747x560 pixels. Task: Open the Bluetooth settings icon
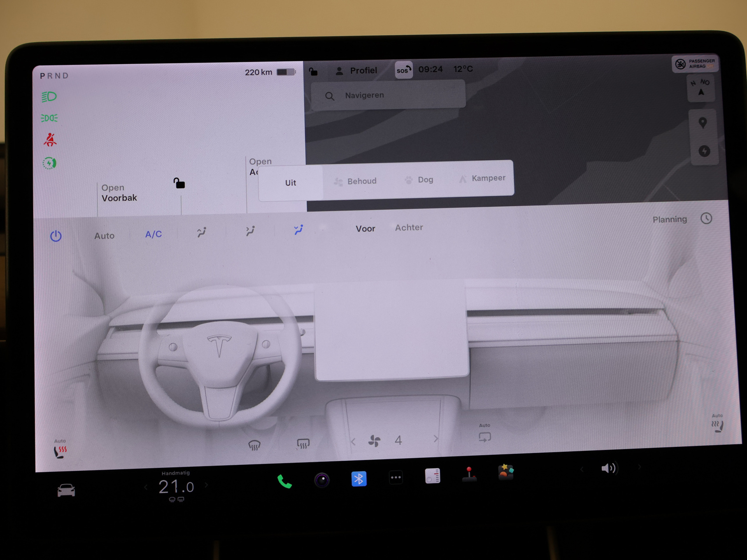[x=359, y=479]
